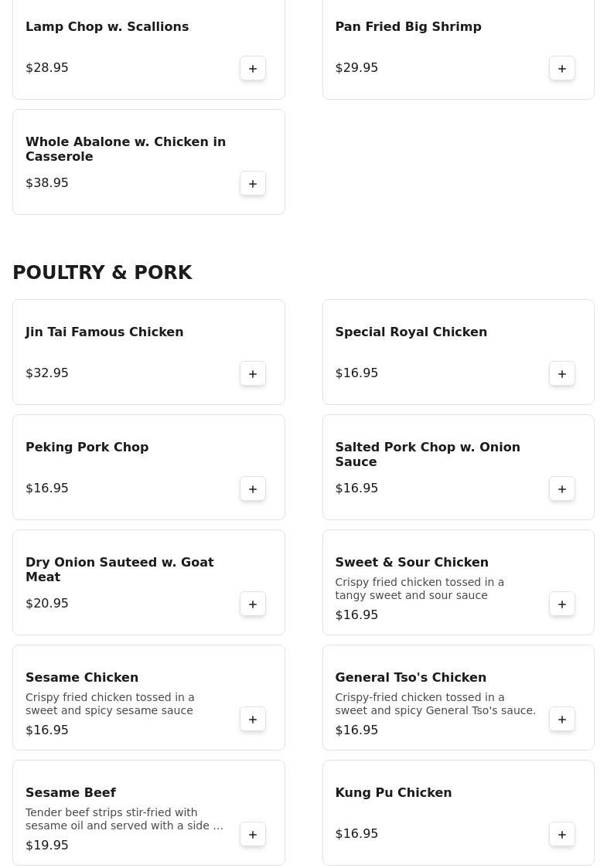The image size is (607, 868).
Task: Click plus for Whole Abalone w. Chicken Casserole
Action: click(x=253, y=183)
